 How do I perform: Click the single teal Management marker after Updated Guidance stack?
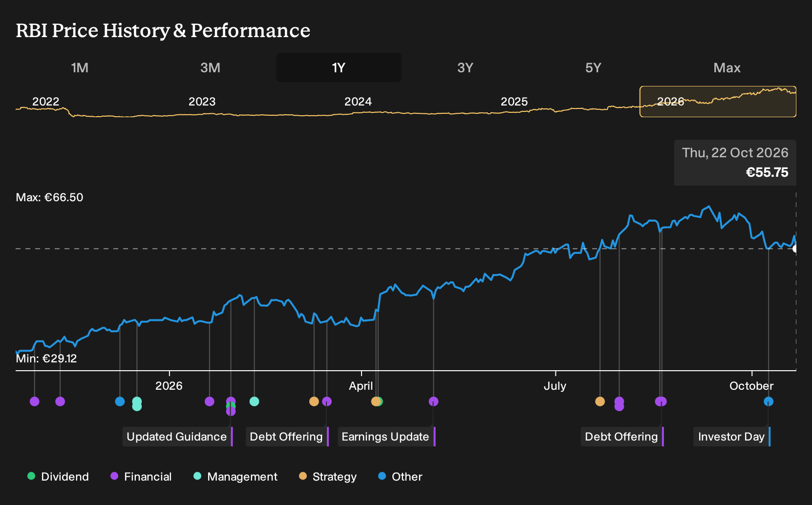[254, 401]
